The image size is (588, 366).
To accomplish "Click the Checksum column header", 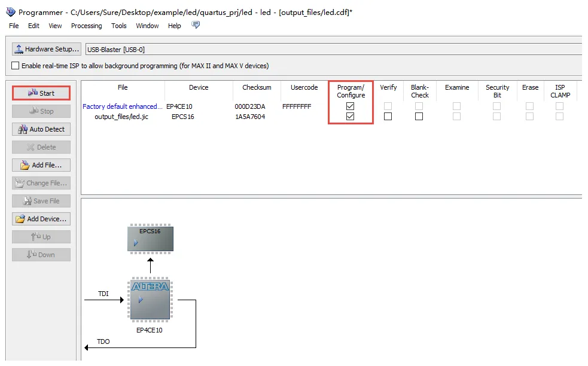I will tap(257, 87).
